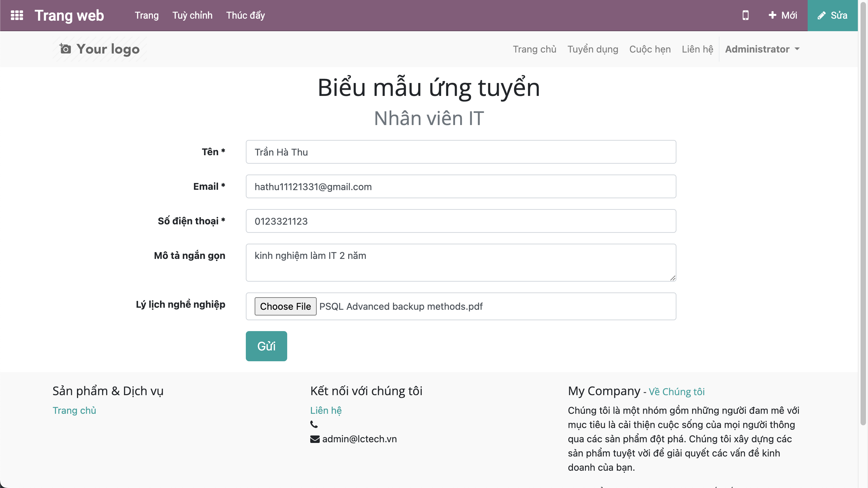Expand the Administrator user dropdown
Screen dimensions: 868x488
point(762,49)
